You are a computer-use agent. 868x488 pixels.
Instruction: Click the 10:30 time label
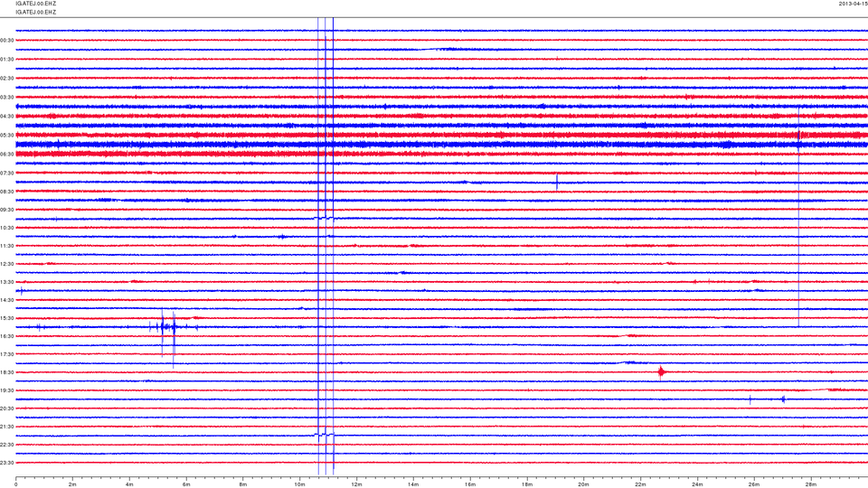click(x=7, y=228)
